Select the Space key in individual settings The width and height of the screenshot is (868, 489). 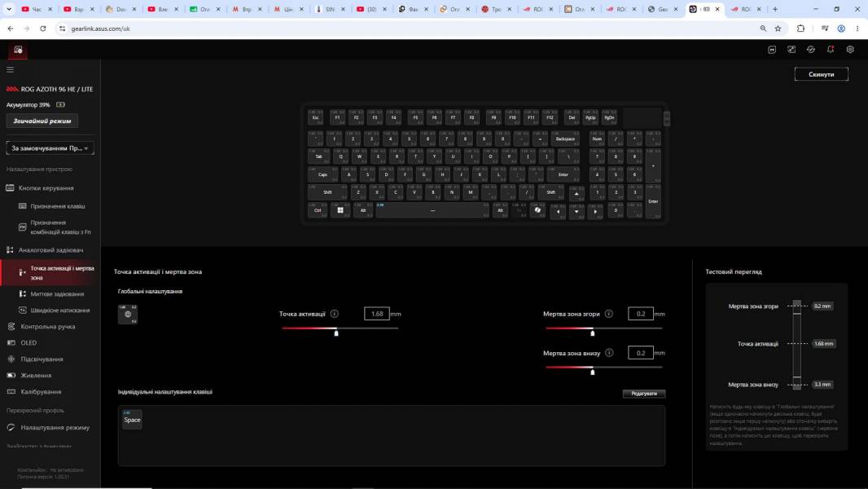tap(132, 419)
